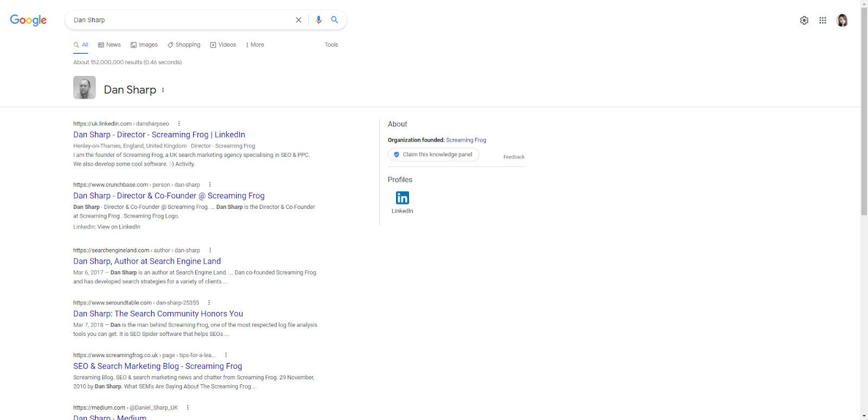Open the three-dot menu for the Medium result
Image resolution: width=868 pixels, height=420 pixels.
tap(188, 408)
